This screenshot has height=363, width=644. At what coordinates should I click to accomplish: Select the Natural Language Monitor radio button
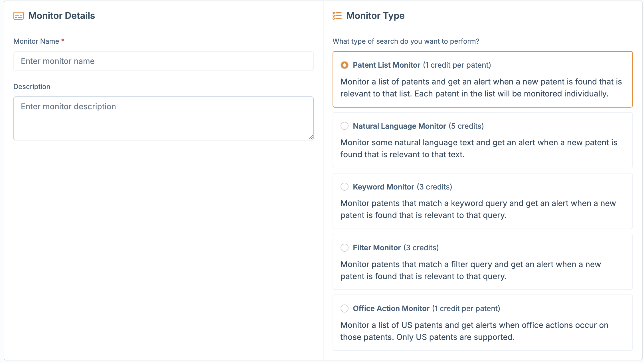pos(345,126)
